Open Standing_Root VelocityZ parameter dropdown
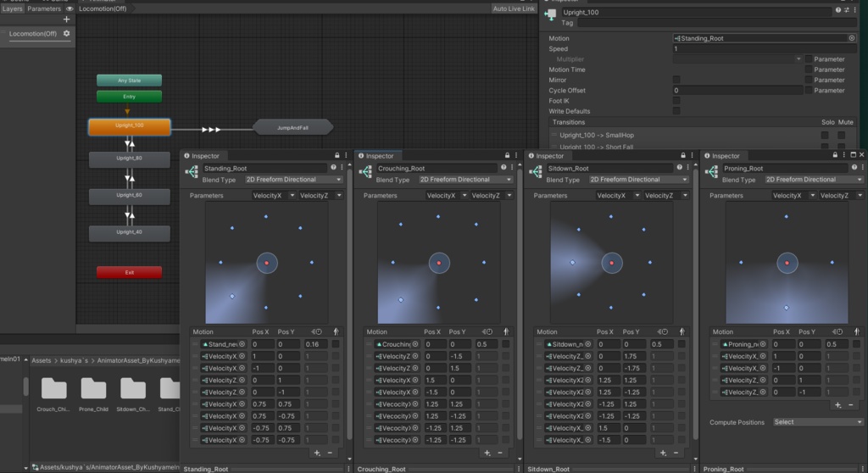 (320, 196)
